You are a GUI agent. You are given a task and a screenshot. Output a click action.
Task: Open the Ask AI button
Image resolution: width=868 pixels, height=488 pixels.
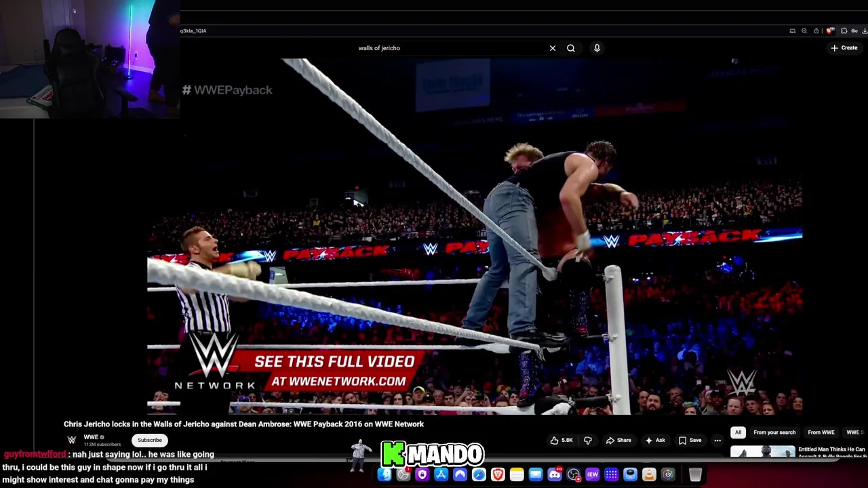654,441
